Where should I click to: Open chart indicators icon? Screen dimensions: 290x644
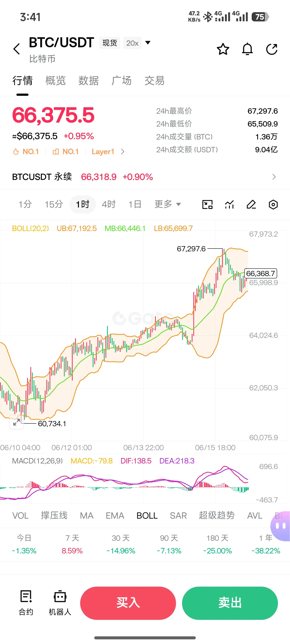(x=229, y=204)
